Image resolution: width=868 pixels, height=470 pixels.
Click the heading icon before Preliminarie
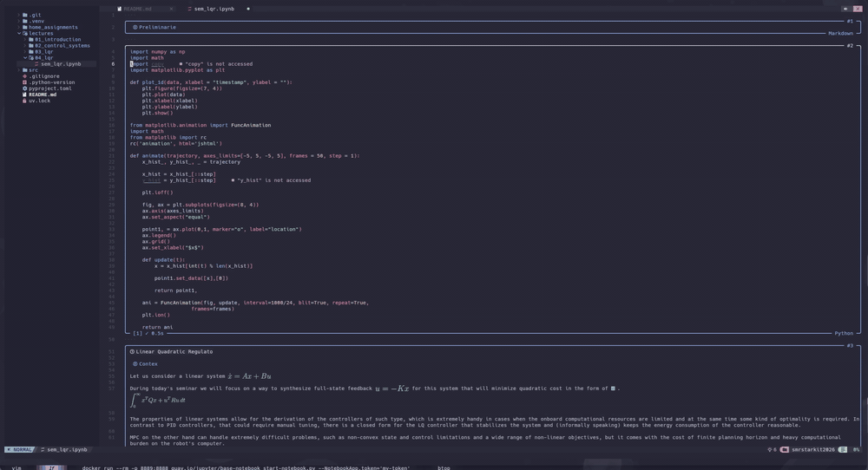pyautogui.click(x=135, y=27)
